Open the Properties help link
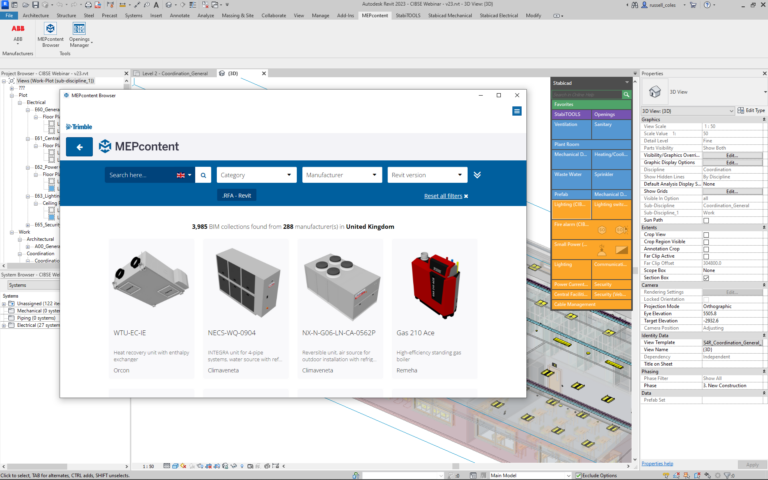The height and width of the screenshot is (480, 768). point(657,464)
